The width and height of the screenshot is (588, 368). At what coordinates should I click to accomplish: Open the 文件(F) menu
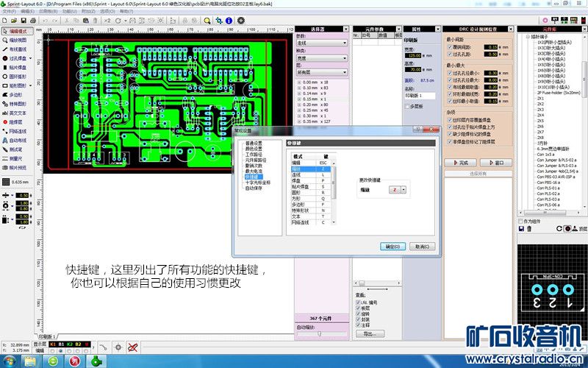(x=10, y=11)
